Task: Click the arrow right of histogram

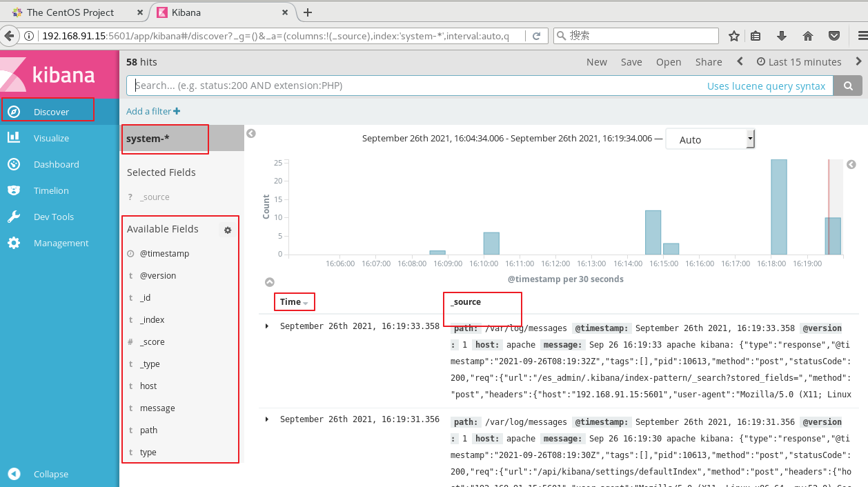Action: point(851,165)
